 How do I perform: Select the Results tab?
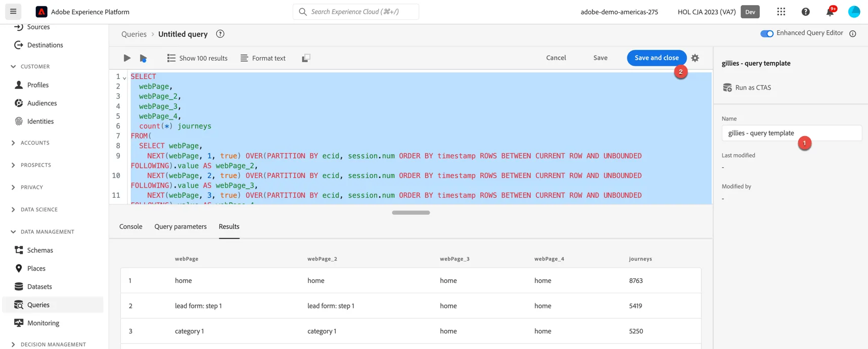[229, 227]
